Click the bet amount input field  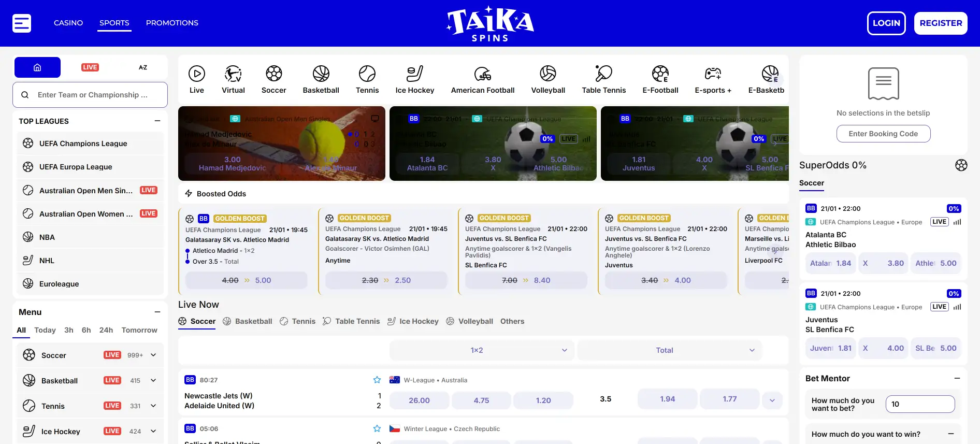(x=920, y=404)
